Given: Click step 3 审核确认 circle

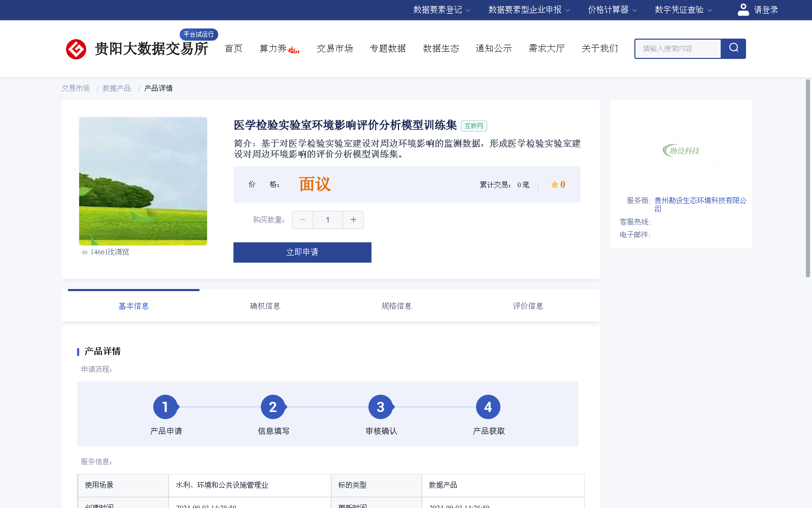Looking at the screenshot, I should coord(381,407).
